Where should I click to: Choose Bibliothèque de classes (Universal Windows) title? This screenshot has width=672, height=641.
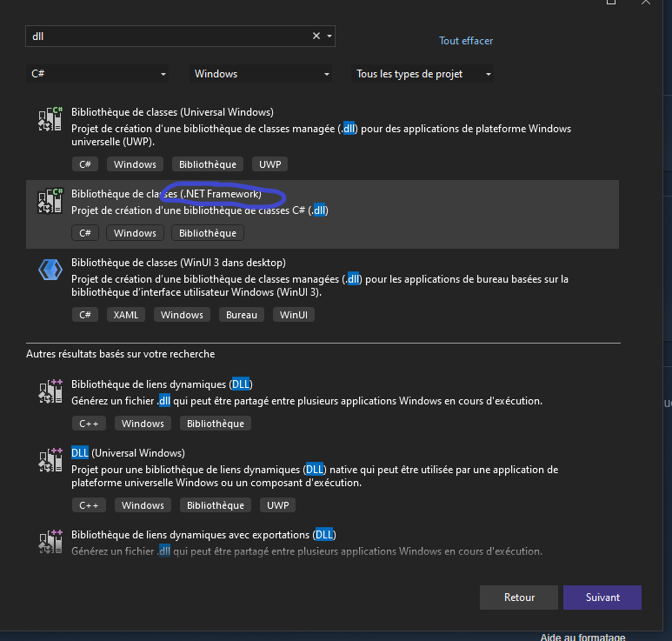pos(172,112)
